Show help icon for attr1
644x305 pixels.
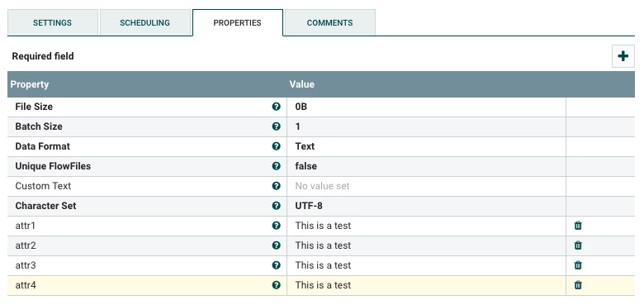point(276,226)
